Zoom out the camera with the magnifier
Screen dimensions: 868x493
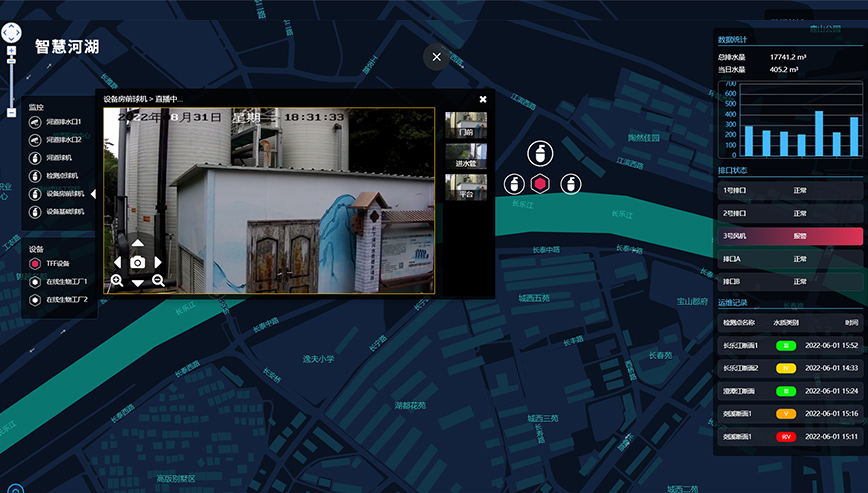click(x=158, y=281)
